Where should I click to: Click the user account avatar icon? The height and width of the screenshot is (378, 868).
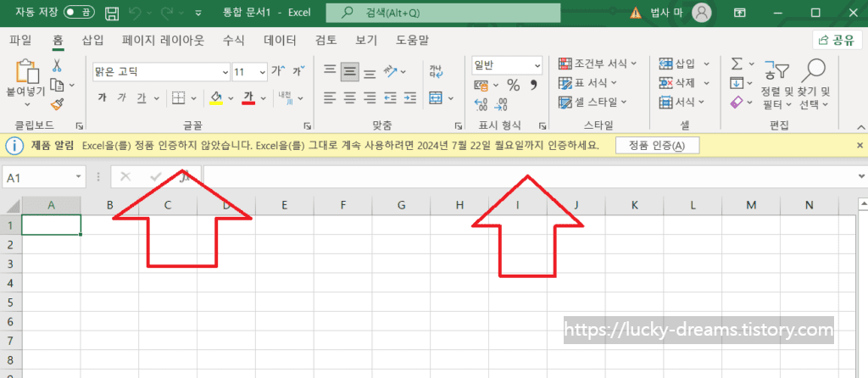[x=702, y=12]
